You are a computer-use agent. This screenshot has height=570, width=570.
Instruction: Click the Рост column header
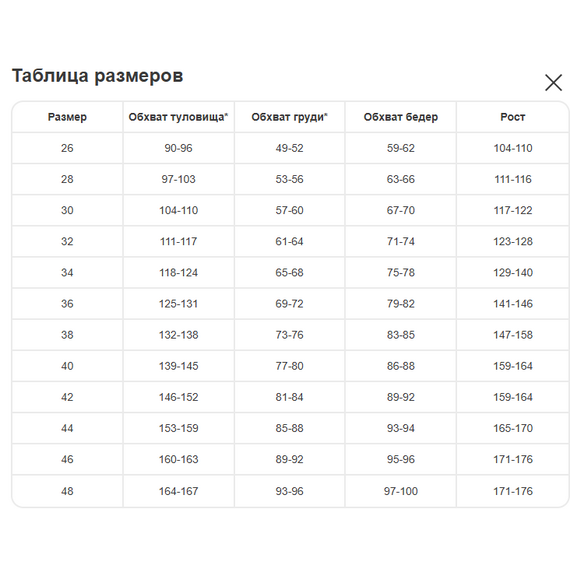tap(513, 117)
